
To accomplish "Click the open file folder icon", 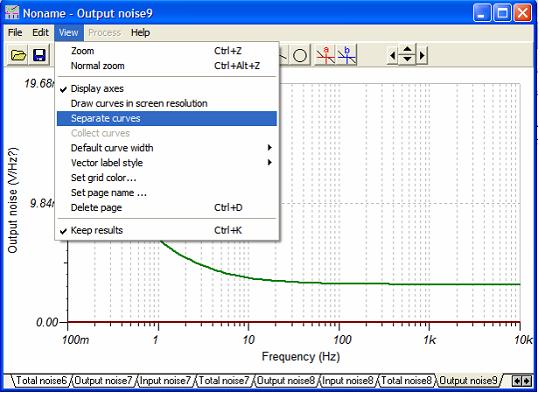I will [x=18, y=55].
